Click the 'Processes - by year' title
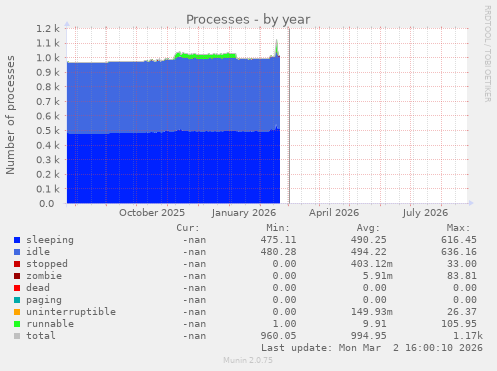 pos(248,20)
